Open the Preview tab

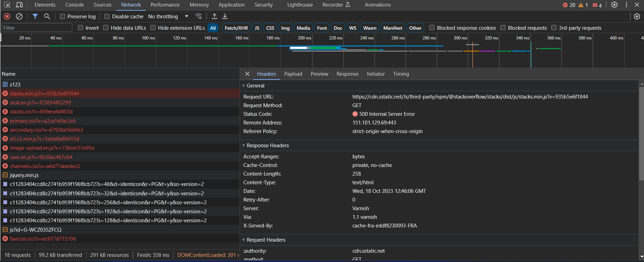click(320, 74)
